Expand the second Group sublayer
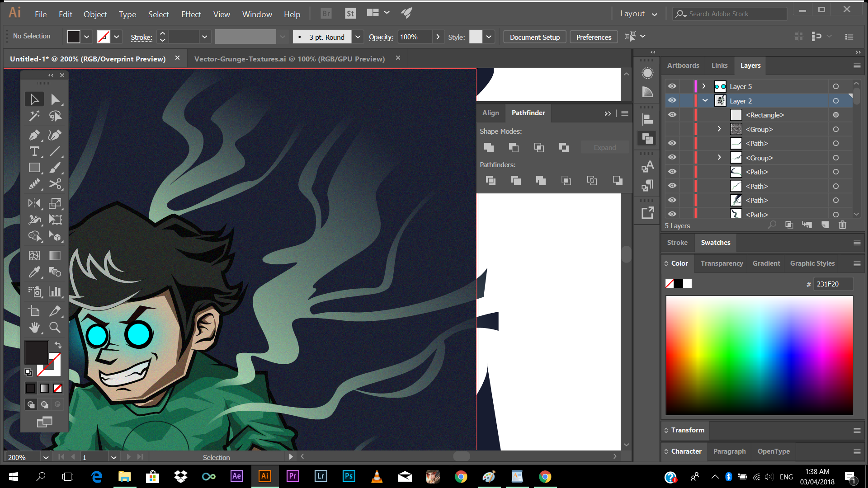 pos(719,157)
